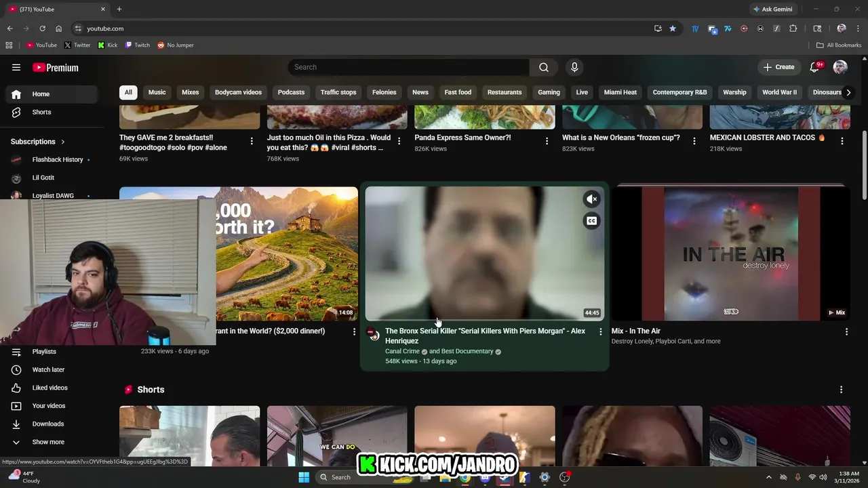Open the taskbar weather widget
This screenshot has width=868, height=488.
24,477
